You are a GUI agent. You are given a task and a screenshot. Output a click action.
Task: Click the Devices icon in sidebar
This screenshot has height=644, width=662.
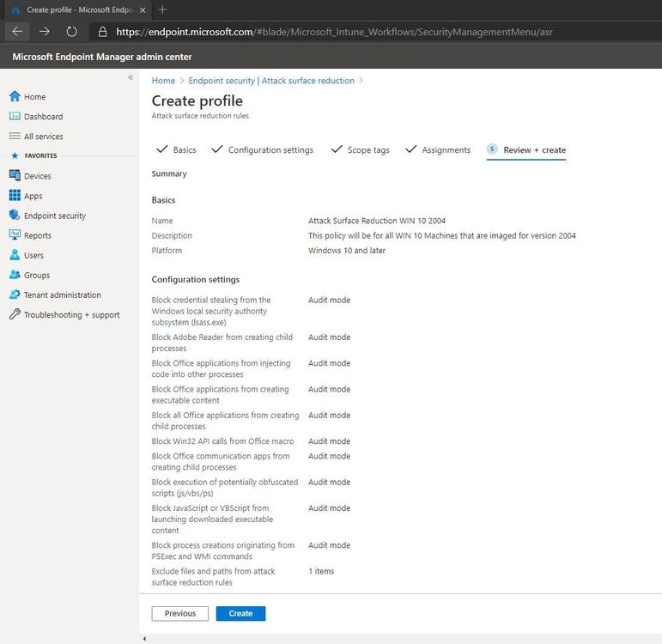(x=15, y=175)
